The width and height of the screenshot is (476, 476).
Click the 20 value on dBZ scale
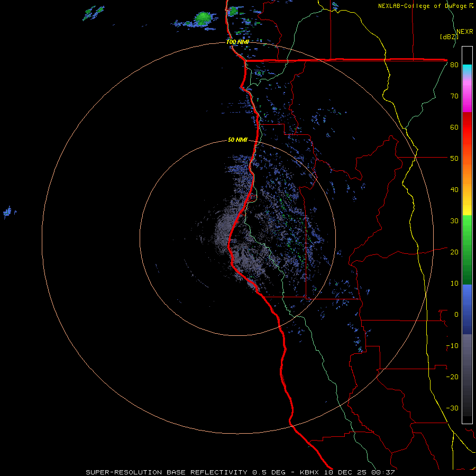(454, 252)
